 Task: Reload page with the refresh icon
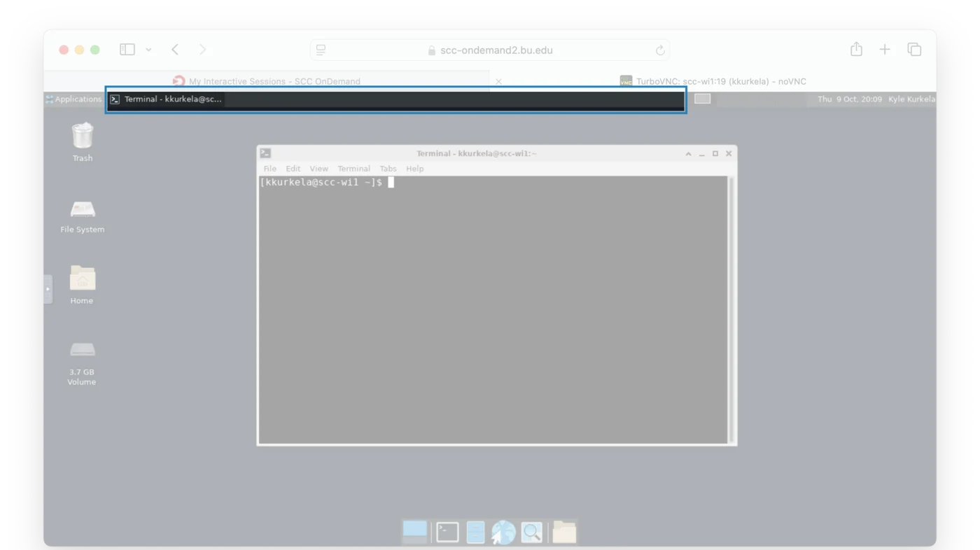[659, 50]
